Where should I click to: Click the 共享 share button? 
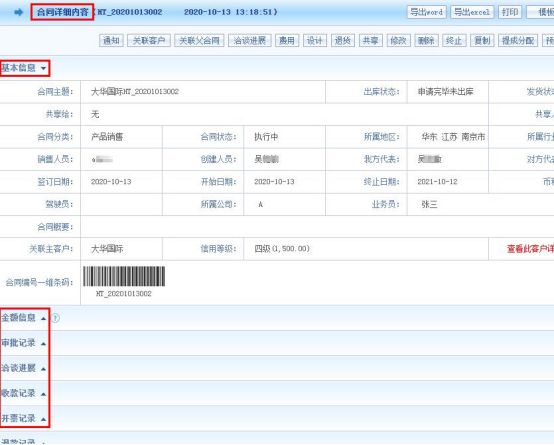point(371,40)
